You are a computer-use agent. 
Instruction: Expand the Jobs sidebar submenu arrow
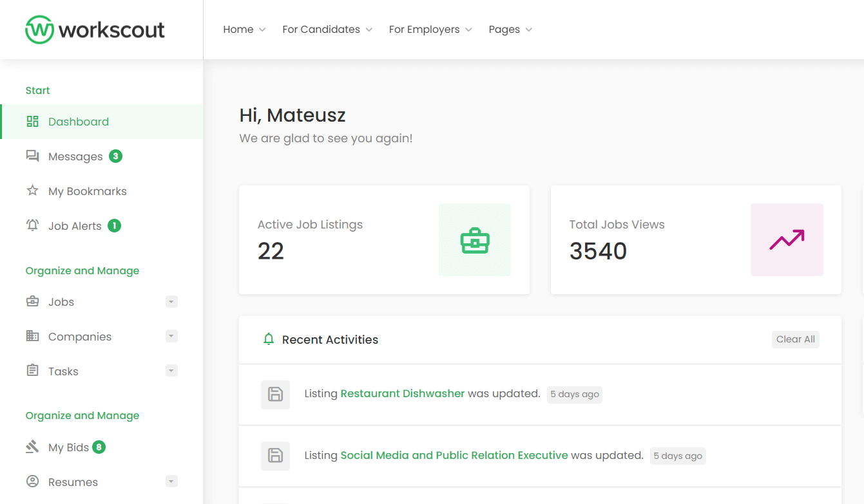[171, 302]
